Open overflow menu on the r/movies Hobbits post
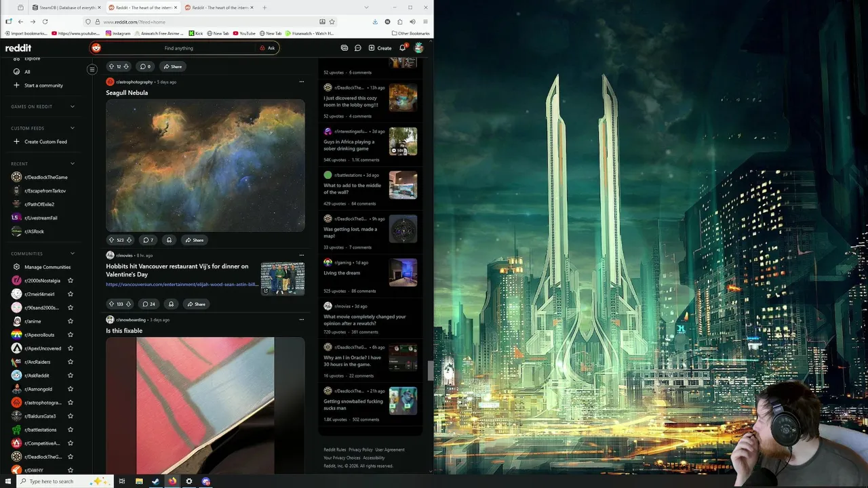The image size is (868, 488). (x=302, y=256)
